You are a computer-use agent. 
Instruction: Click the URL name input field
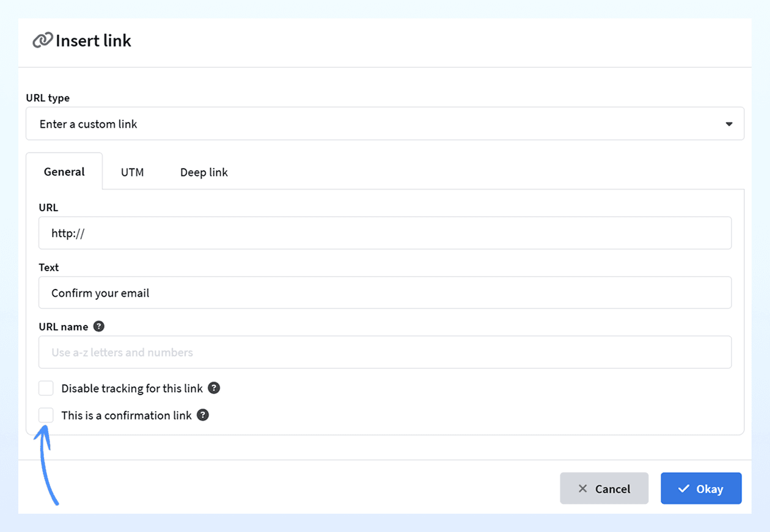pyautogui.click(x=385, y=352)
